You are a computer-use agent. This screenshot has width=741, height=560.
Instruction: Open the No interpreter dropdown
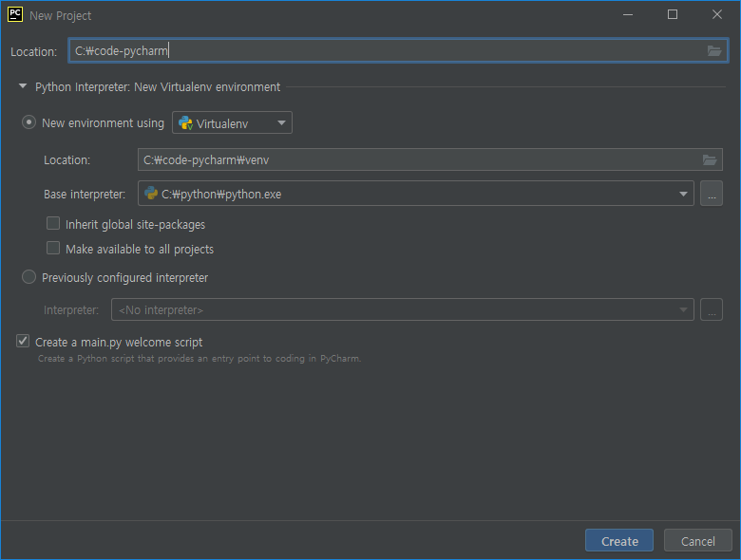402,309
